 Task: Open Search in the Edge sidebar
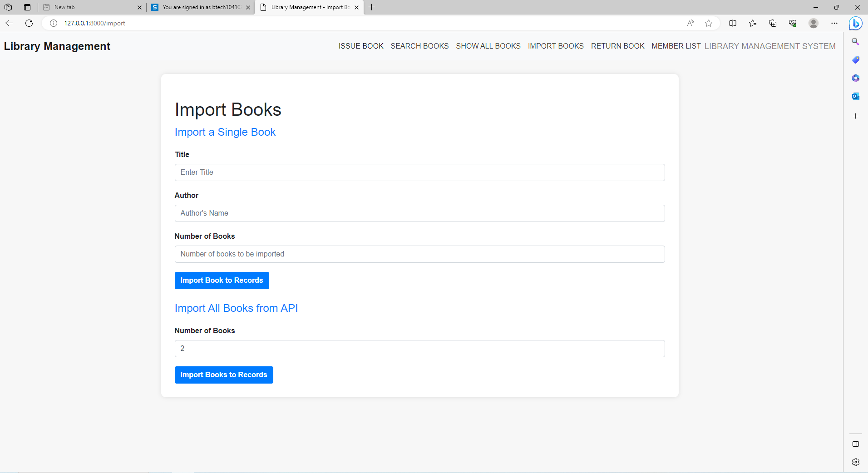point(855,41)
